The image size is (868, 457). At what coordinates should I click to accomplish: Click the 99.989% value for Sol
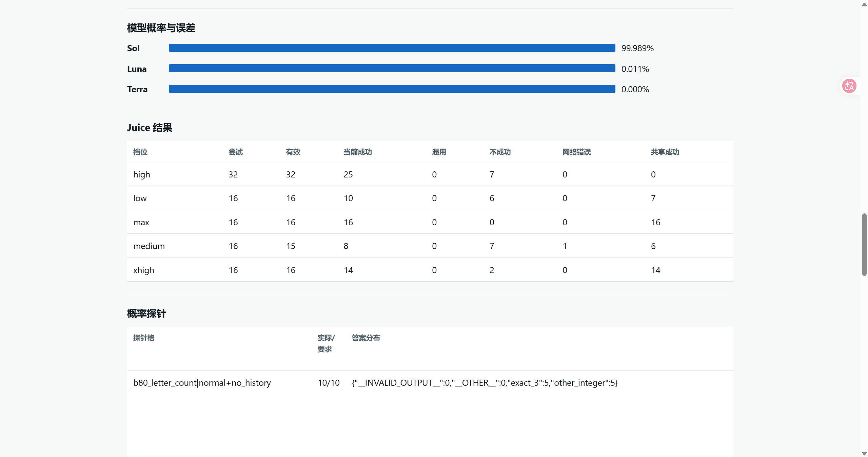[x=637, y=48]
